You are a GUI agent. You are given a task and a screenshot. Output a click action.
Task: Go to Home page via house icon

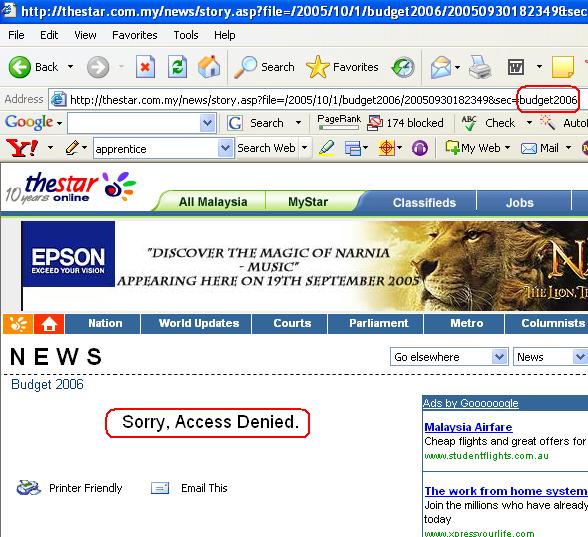click(x=209, y=67)
